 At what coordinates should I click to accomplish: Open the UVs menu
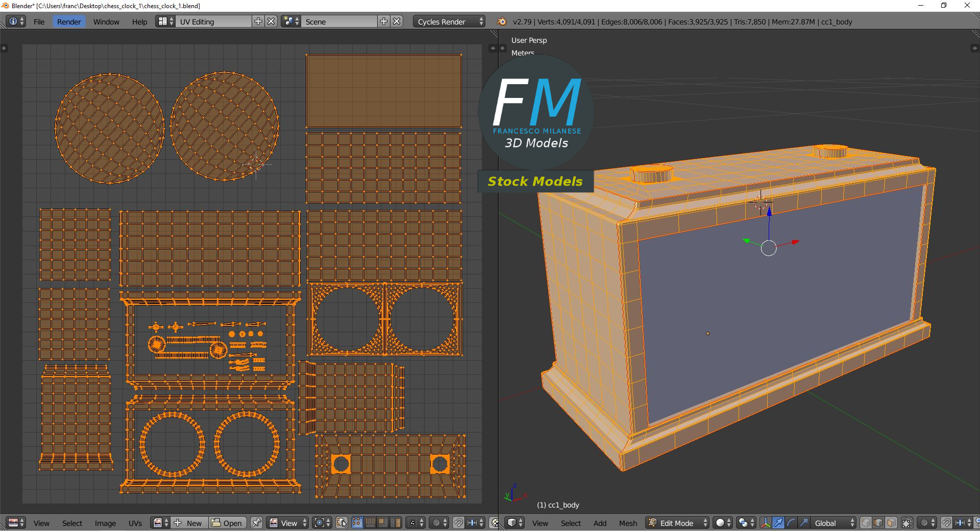coord(135,523)
